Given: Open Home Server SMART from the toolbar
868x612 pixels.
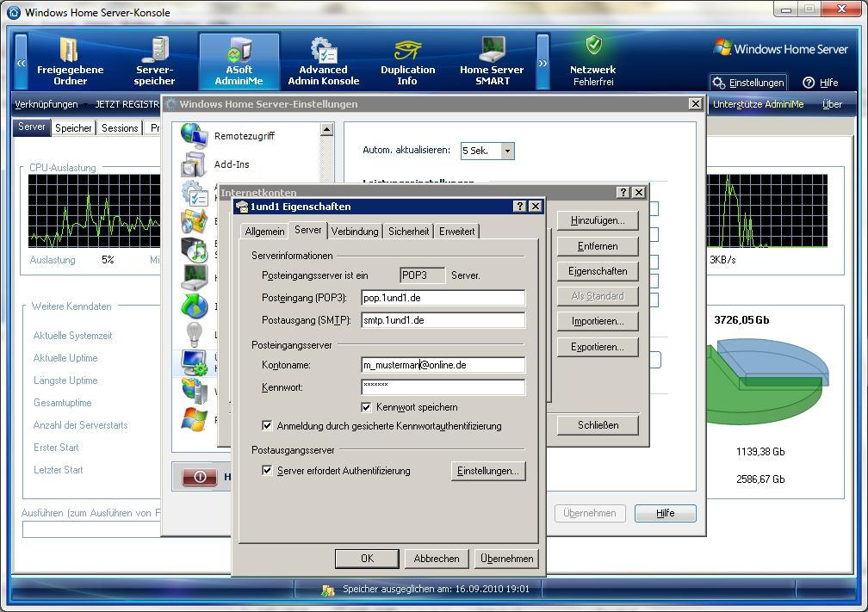Looking at the screenshot, I should coord(492,61).
